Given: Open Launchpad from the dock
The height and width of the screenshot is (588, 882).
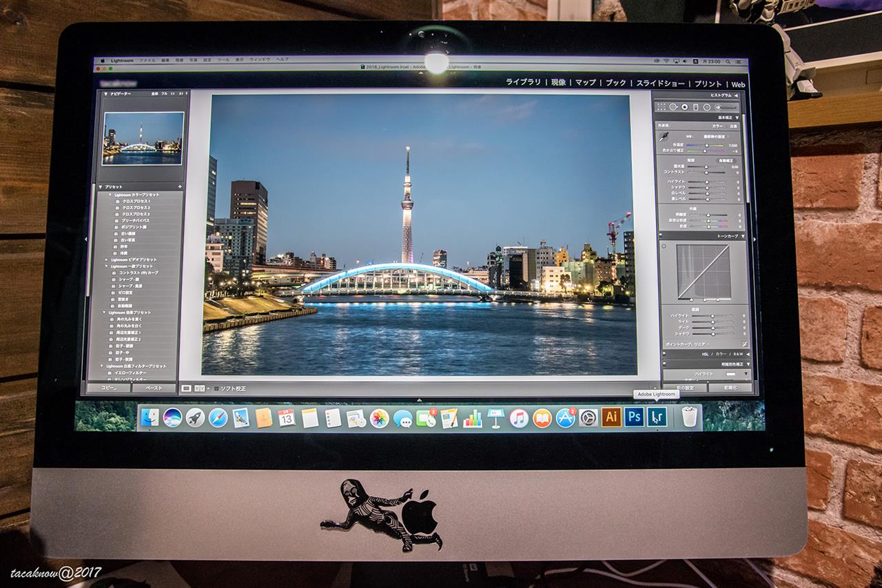Looking at the screenshot, I should pyautogui.click(x=195, y=417).
